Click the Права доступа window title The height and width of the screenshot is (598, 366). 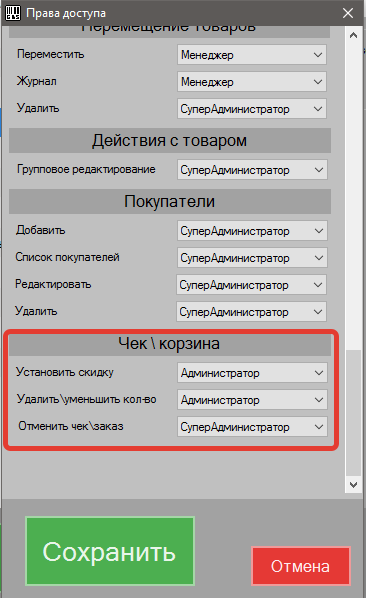[x=66, y=13]
